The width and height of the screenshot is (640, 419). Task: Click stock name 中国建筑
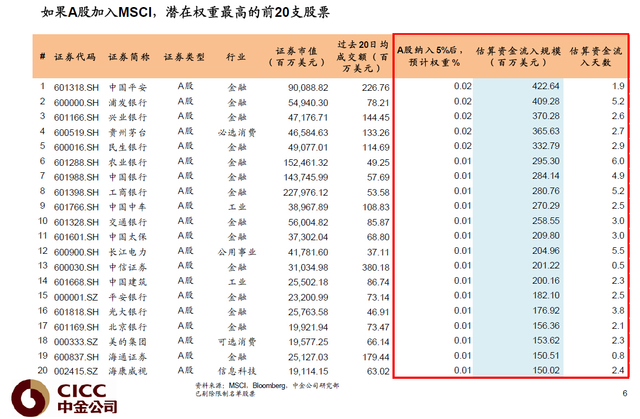point(128,282)
